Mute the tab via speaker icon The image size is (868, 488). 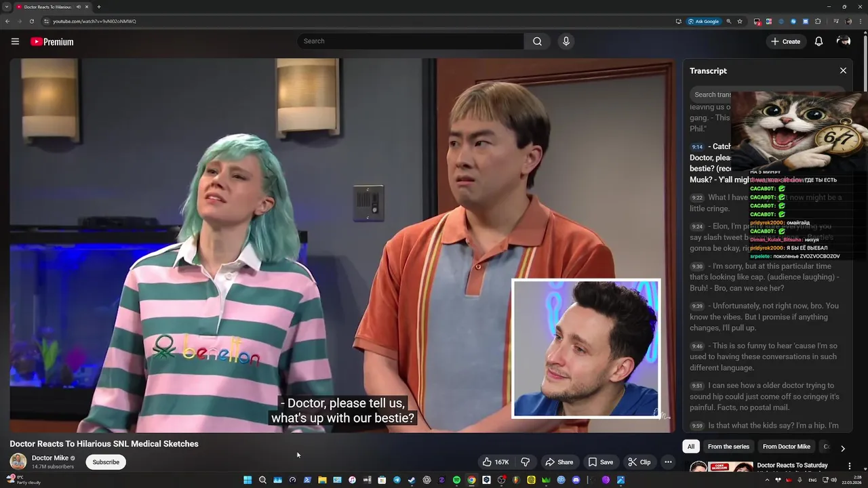click(79, 7)
